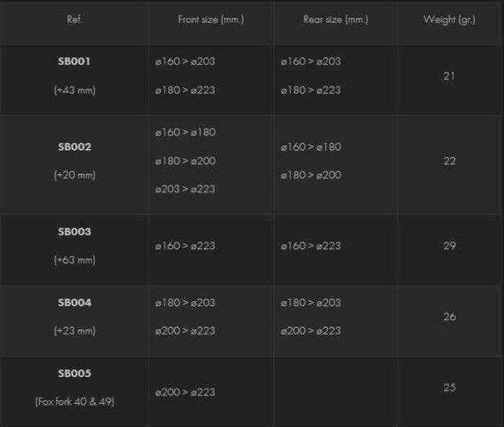Click the (+43 mm) text under SB001
Image resolution: width=504 pixels, height=427 pixels.
tap(74, 90)
